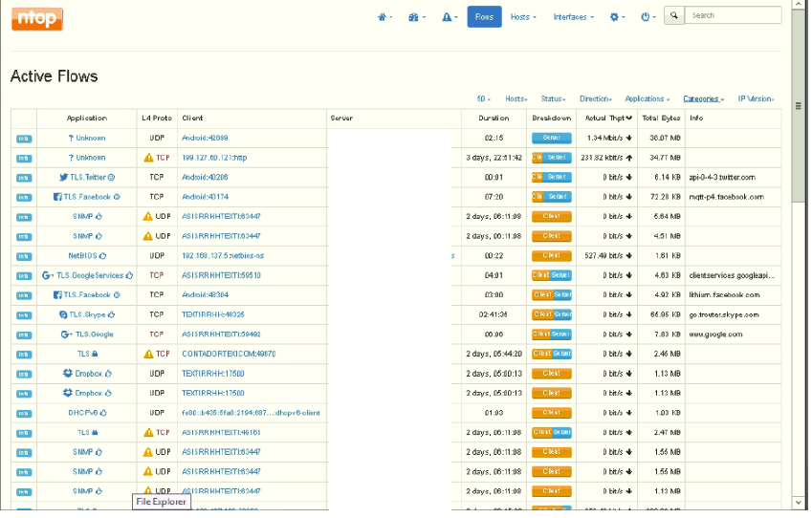Open the Interfaces navbar menu

(x=573, y=17)
